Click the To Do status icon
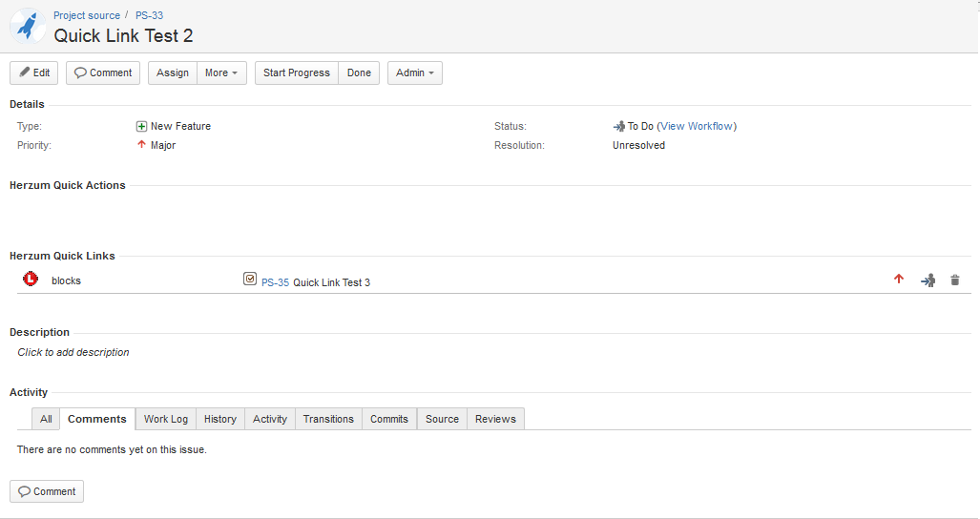 pos(619,127)
